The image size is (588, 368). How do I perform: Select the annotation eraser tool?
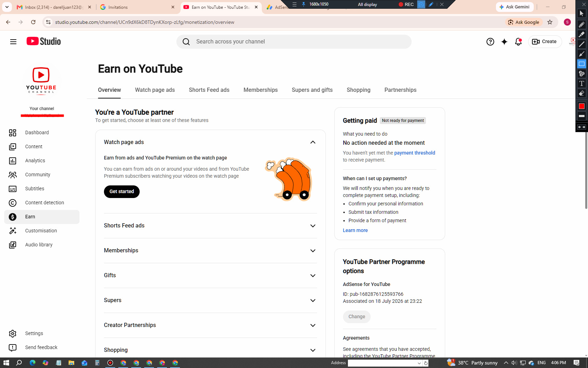coord(581,93)
